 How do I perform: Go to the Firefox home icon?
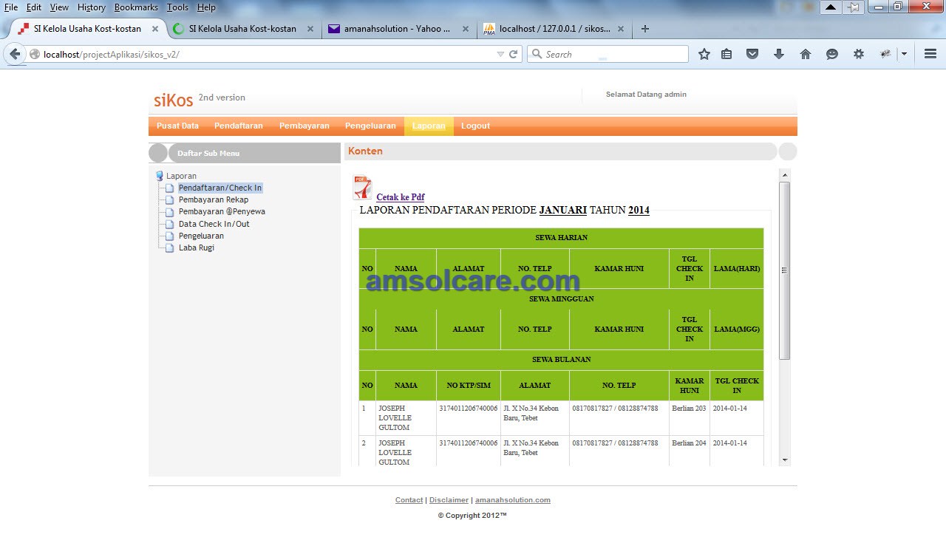[806, 54]
